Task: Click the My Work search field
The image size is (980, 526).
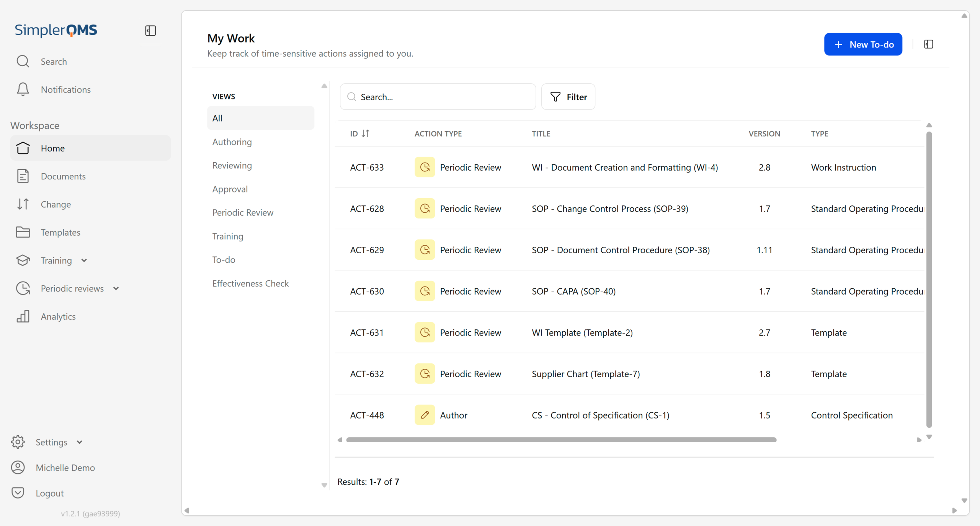Action: pyautogui.click(x=438, y=97)
